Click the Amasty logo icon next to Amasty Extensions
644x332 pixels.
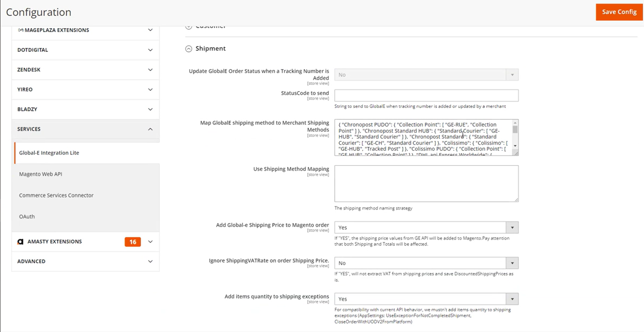pyautogui.click(x=20, y=242)
